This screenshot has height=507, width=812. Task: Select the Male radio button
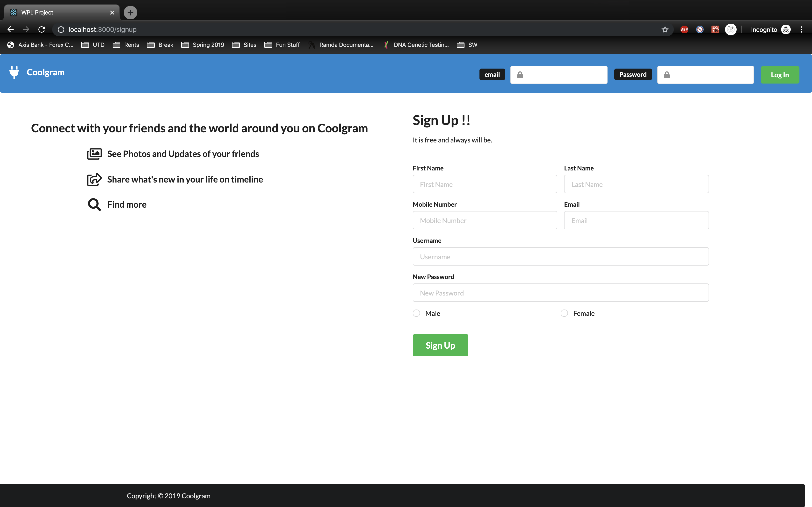click(x=416, y=313)
